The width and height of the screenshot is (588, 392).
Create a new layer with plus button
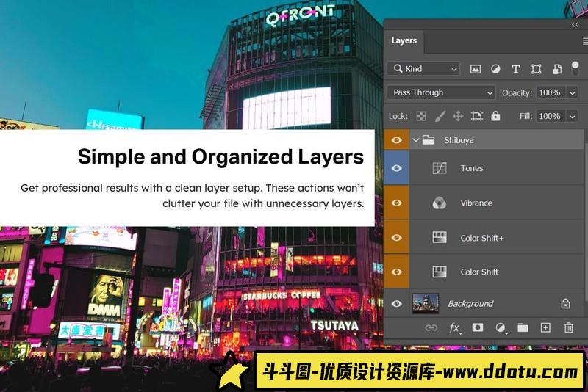click(x=545, y=327)
